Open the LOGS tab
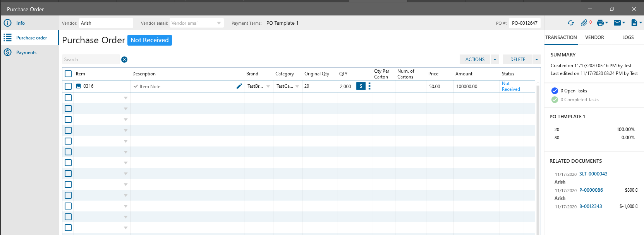This screenshot has height=235, width=644. (628, 37)
